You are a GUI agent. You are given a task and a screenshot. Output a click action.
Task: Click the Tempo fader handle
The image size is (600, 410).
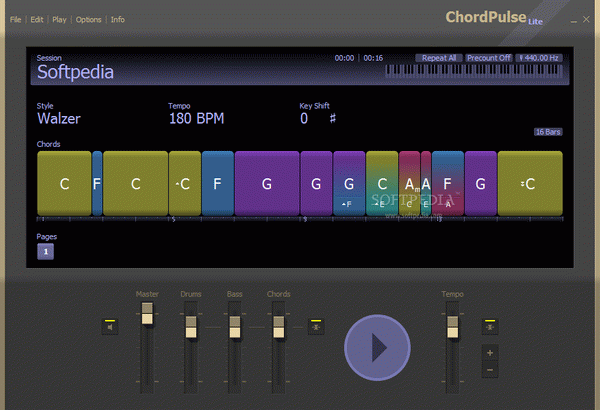tap(453, 327)
